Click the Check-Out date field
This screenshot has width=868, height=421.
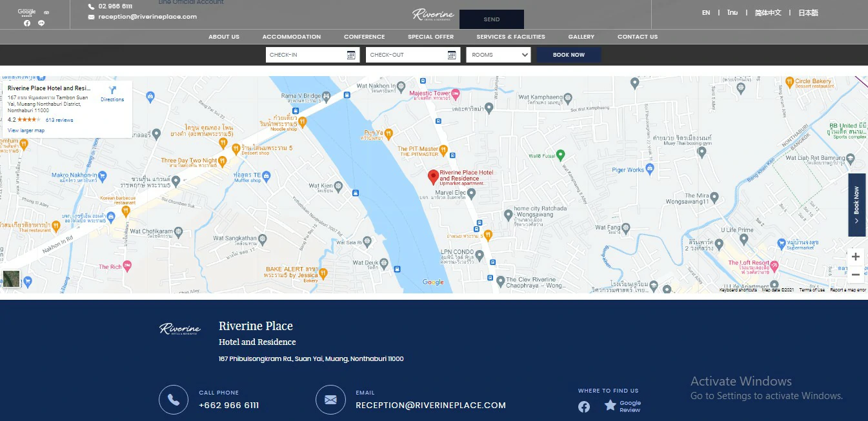413,55
